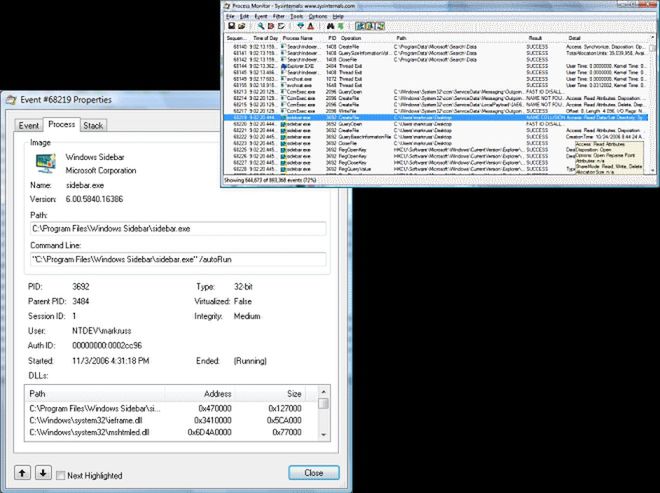Viewport: 660px width, 493px height.
Task: Click the Open folder icon in Process Monitor toolbar
Action: pyautogui.click(x=242, y=26)
